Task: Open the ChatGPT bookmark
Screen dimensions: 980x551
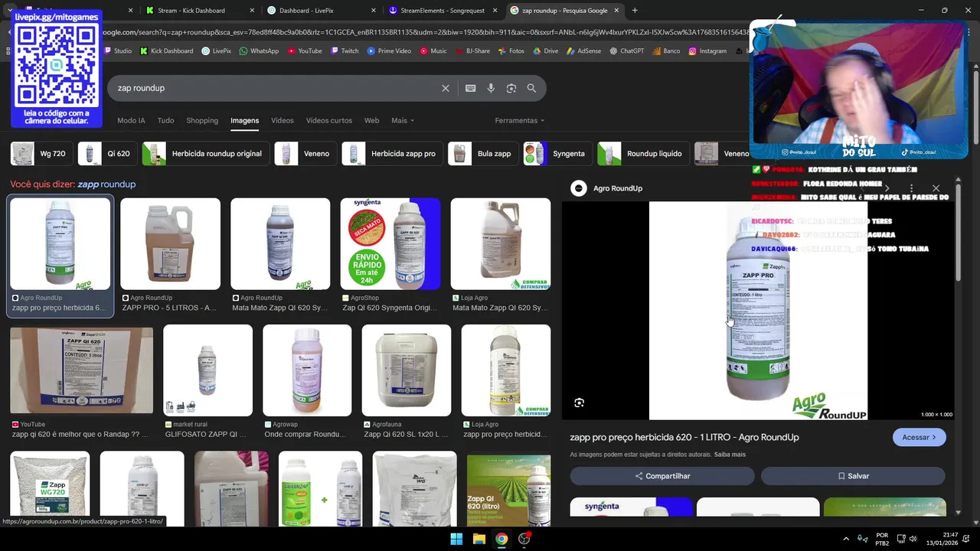Action: pyautogui.click(x=627, y=51)
